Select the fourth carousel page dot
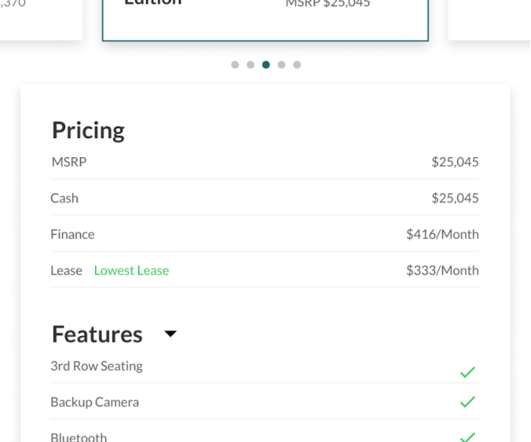Viewport: 531px width, 442px height. tap(281, 65)
